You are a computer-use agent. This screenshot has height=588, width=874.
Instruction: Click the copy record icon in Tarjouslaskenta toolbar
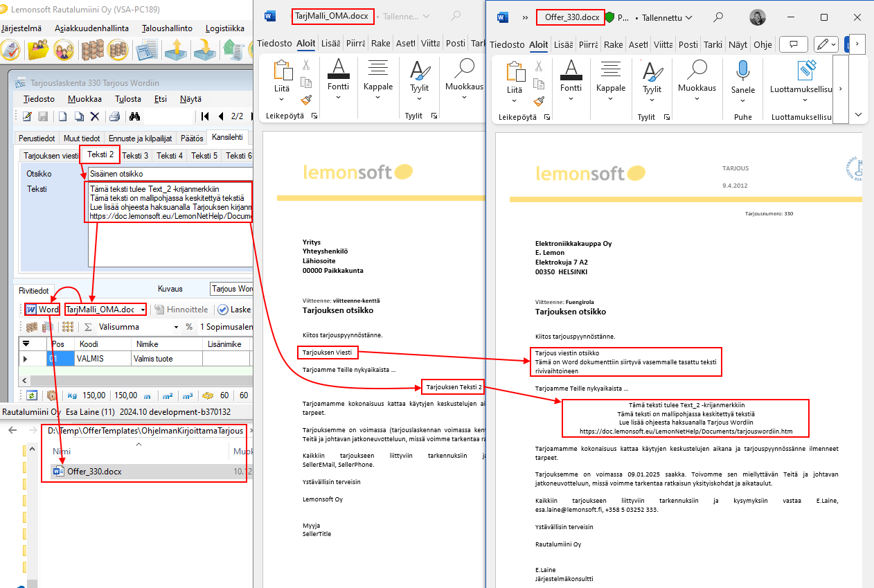click(79, 116)
